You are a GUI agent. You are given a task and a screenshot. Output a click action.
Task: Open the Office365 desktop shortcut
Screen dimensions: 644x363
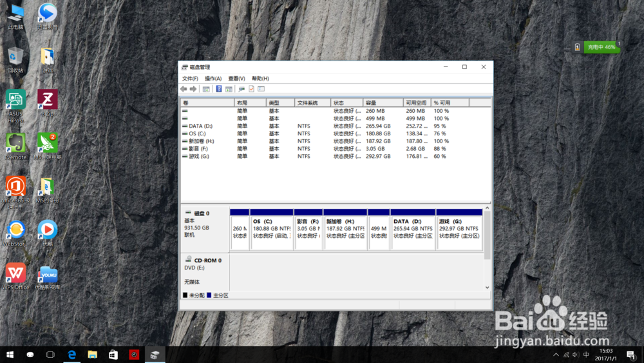(x=15, y=192)
